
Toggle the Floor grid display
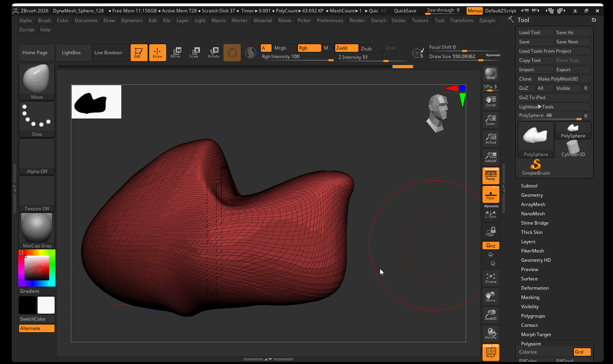pos(491,194)
